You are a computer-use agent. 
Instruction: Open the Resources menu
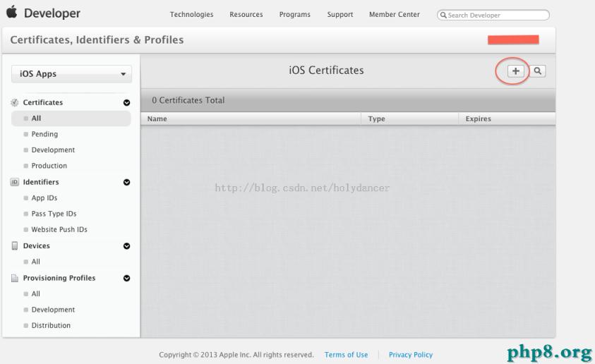246,14
